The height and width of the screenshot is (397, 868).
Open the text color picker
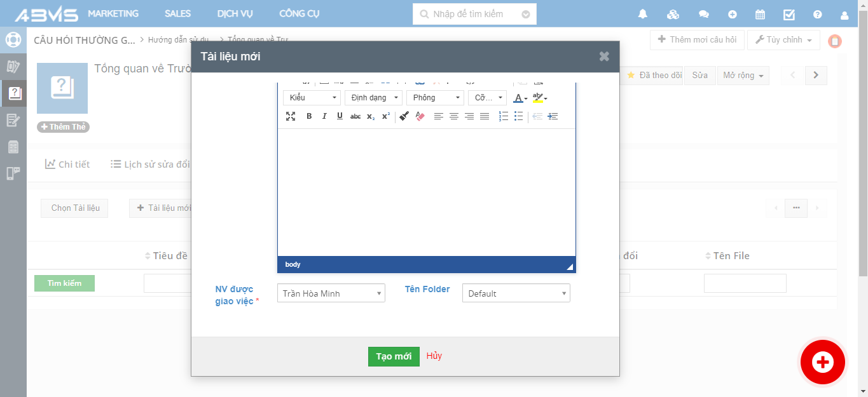(x=519, y=98)
